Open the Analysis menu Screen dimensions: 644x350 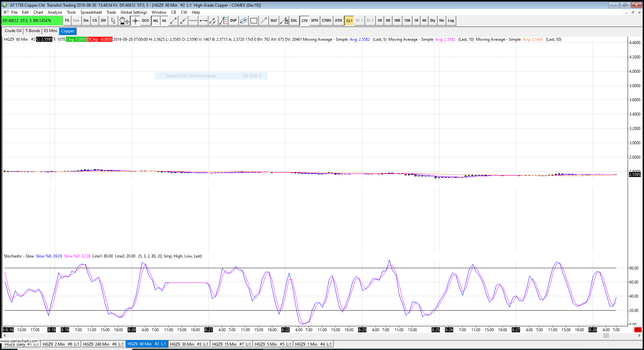55,12
